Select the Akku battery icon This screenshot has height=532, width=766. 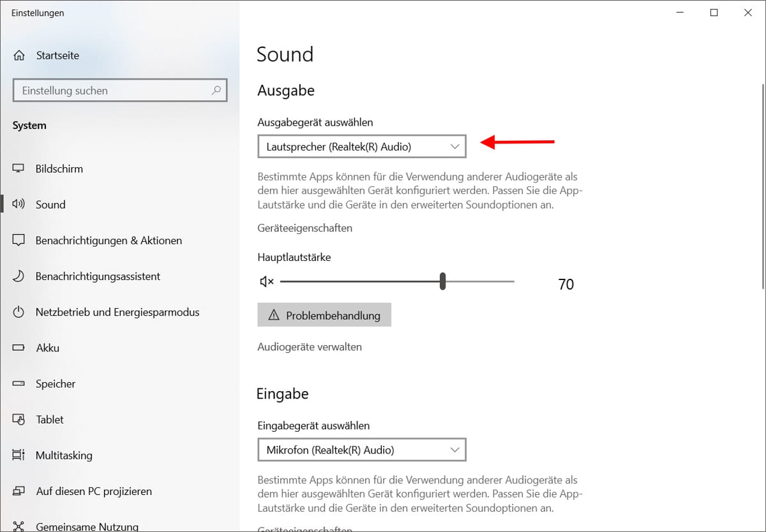(x=19, y=348)
